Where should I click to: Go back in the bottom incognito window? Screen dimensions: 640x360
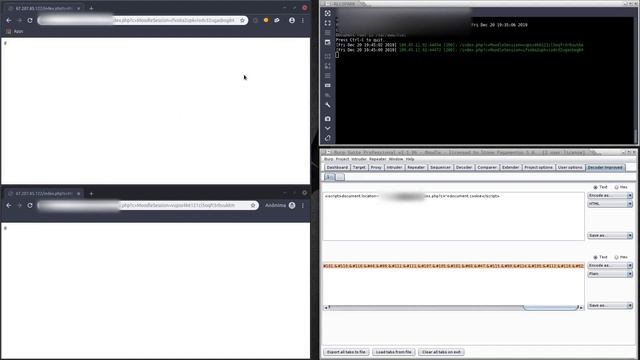coord(9,205)
